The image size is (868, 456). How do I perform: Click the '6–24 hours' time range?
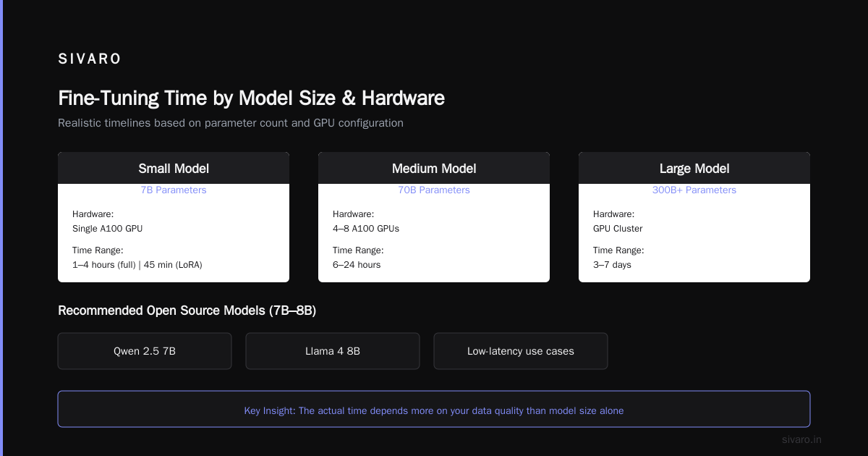coord(357,265)
